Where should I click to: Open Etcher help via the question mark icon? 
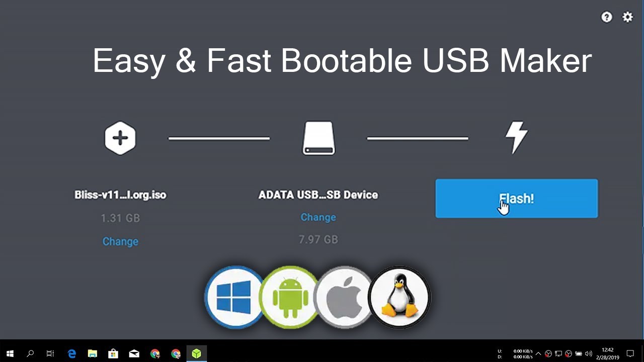click(x=607, y=17)
